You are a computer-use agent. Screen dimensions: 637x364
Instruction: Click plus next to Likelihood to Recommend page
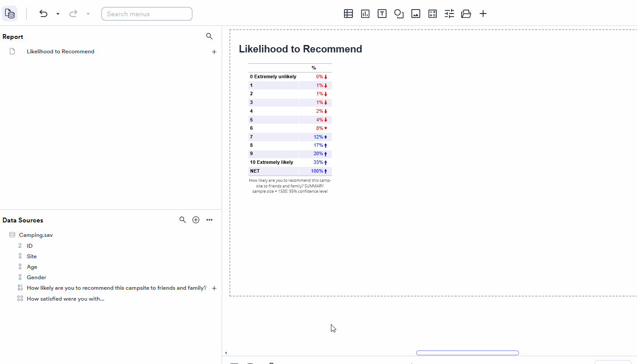pos(214,52)
